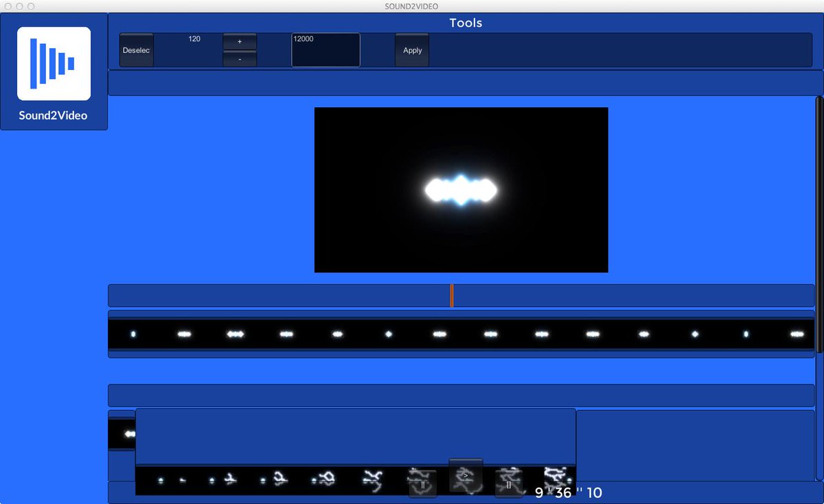Select first frame in upper filmstrip
The image size is (824, 504).
(133, 334)
